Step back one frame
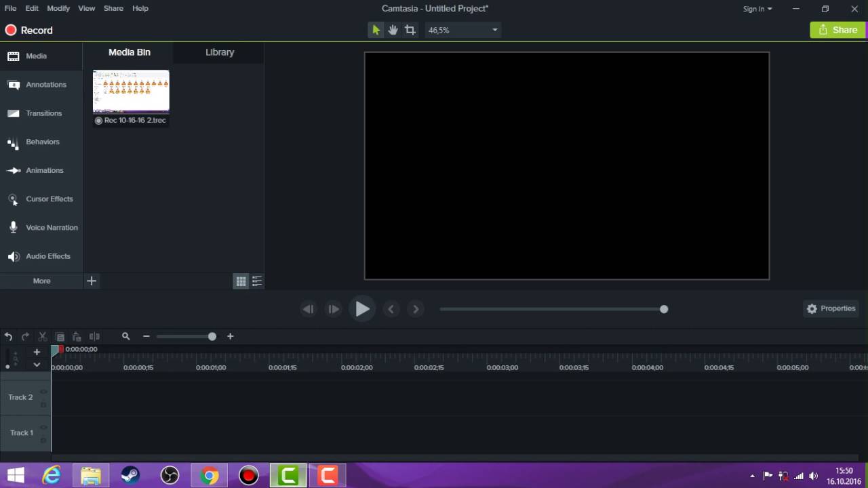The height and width of the screenshot is (488, 868). pyautogui.click(x=309, y=309)
